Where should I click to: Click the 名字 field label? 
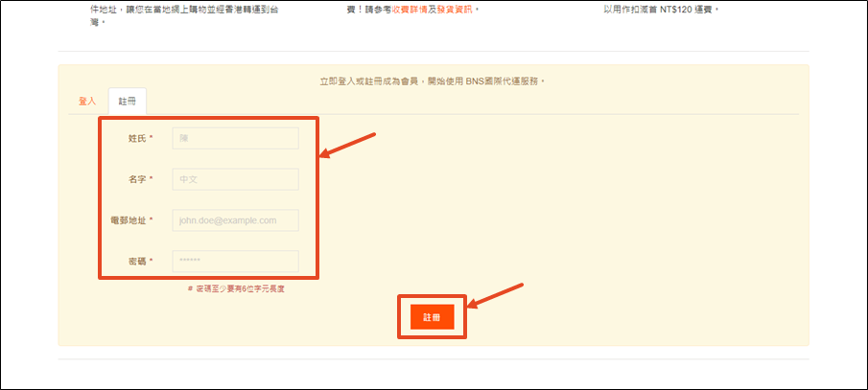[x=135, y=179]
